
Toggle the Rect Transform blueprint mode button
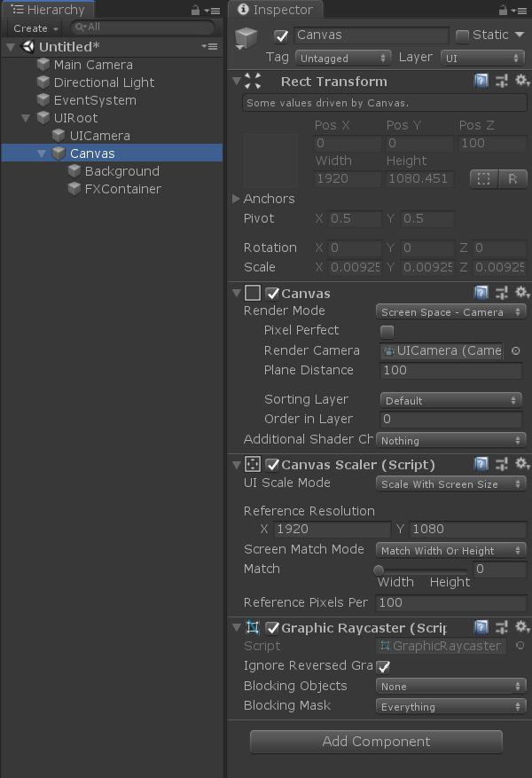pyautogui.click(x=483, y=178)
